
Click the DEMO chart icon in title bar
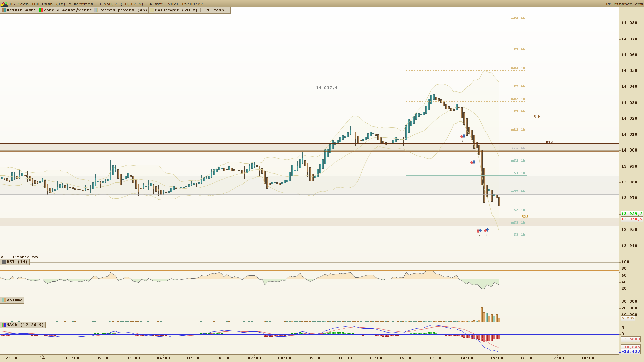4,4
